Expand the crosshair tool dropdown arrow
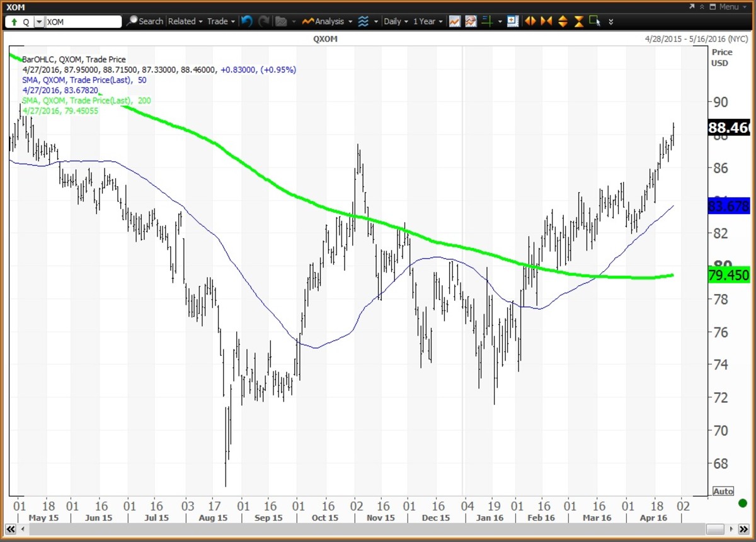Screen dimensions: 756x542 pos(500,21)
